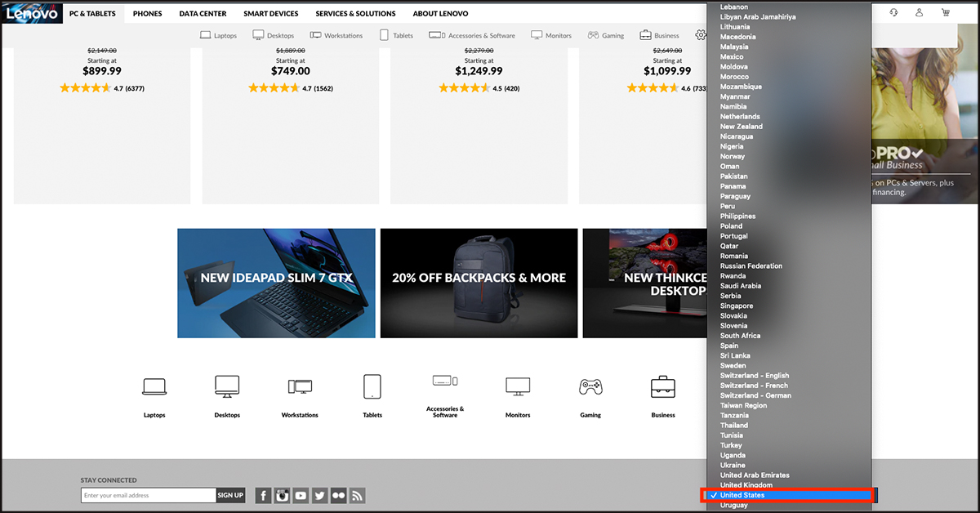Open the Flickr icon link
980x513 pixels.
pyautogui.click(x=338, y=496)
